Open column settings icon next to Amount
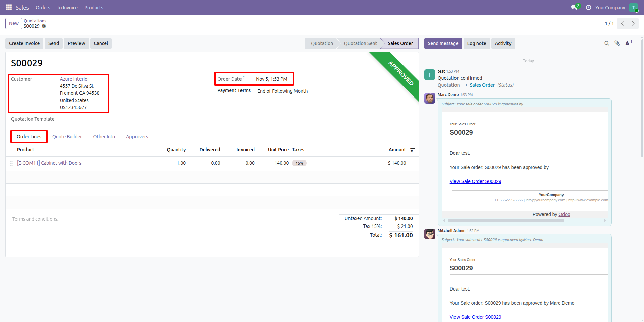This screenshot has height=322, width=644. point(413,150)
